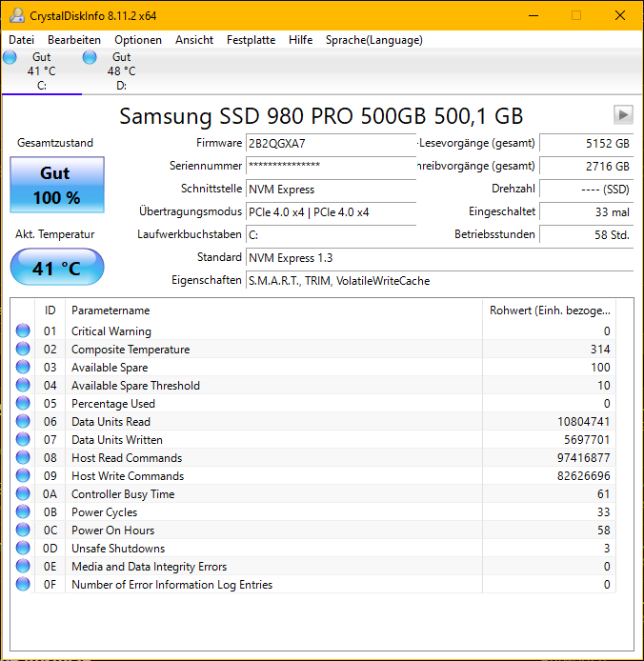Click the D: drive status orb
Viewport: 644px width, 661px height.
pos(90,57)
